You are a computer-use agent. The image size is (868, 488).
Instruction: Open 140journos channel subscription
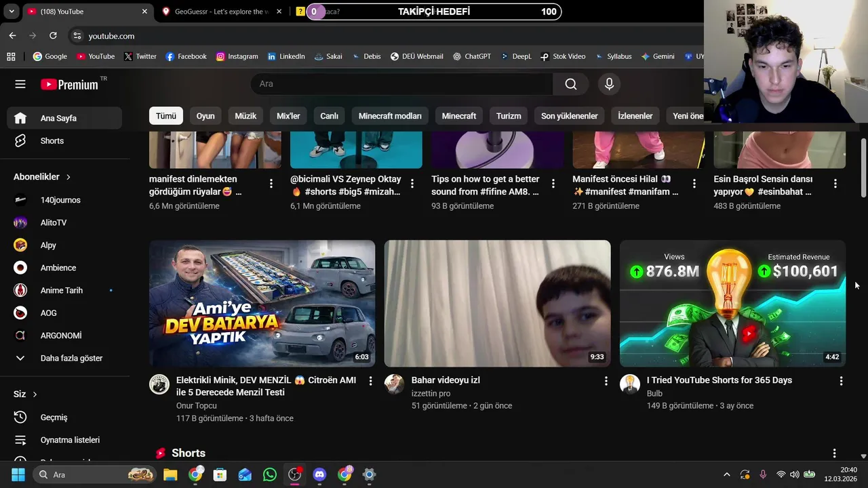pos(65,200)
